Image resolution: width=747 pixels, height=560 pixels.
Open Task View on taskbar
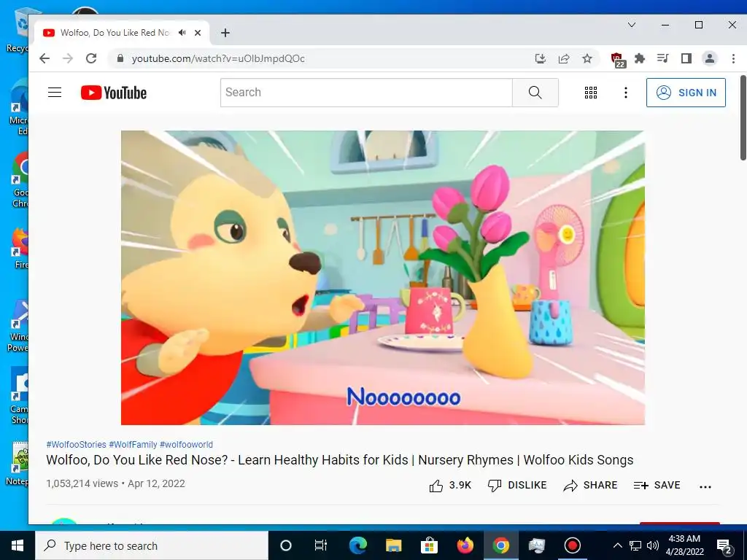(x=321, y=545)
